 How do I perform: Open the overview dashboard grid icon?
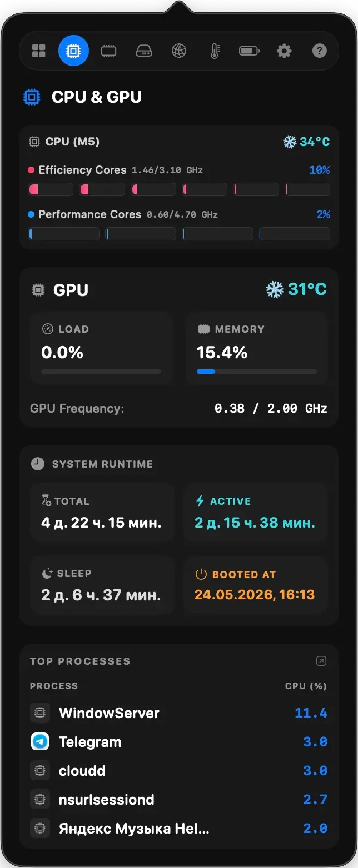[x=39, y=51]
